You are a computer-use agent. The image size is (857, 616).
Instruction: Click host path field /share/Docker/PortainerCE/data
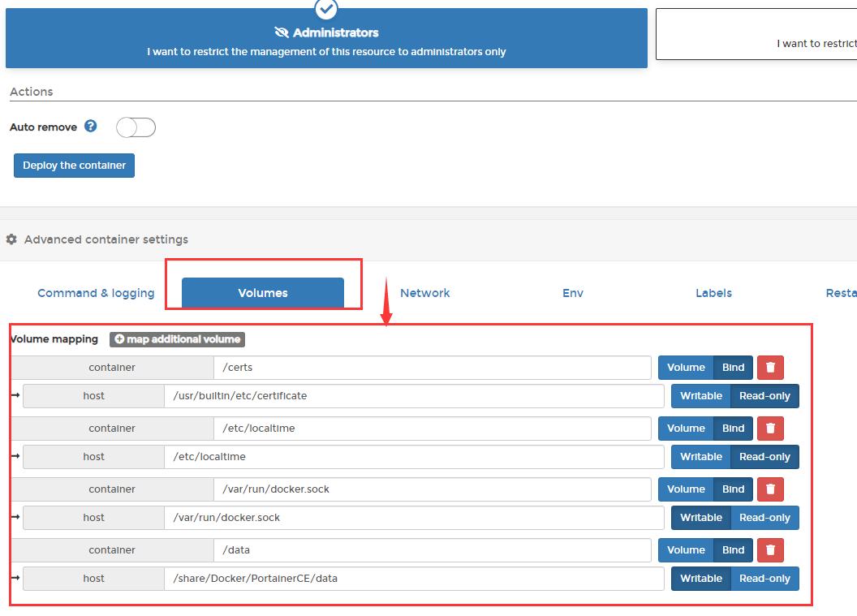tap(414, 579)
